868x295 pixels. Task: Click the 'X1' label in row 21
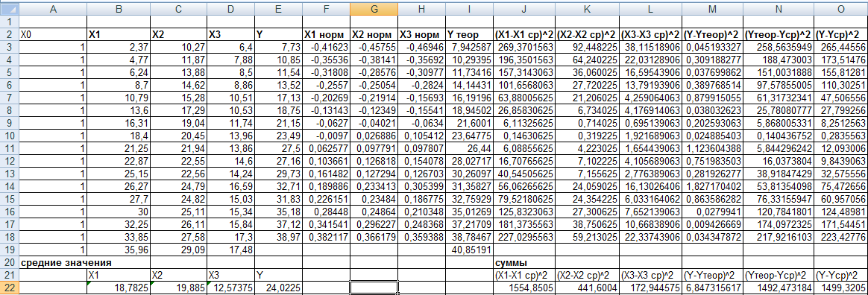click(x=119, y=275)
